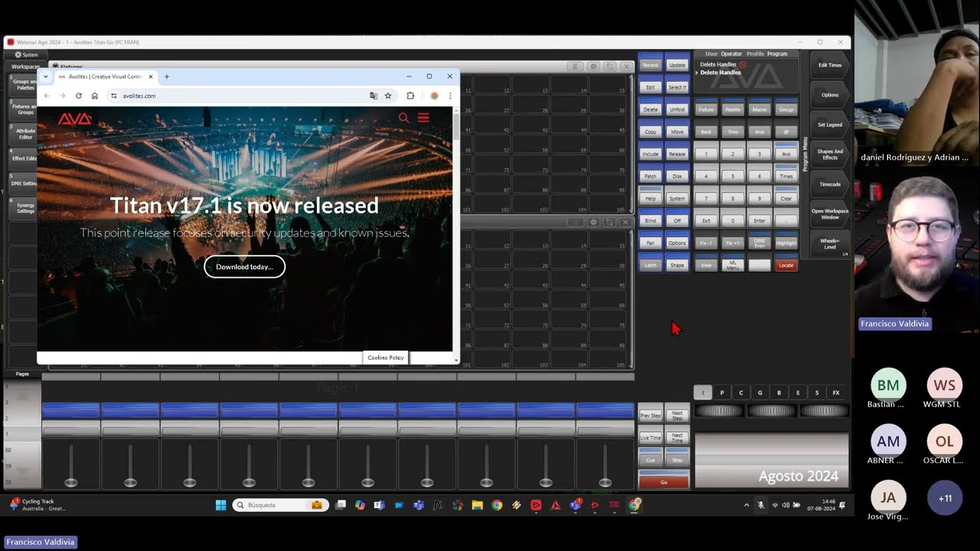This screenshot has height=551, width=980.
Task: Open Chrome extensions puzzle icon
Action: coord(410,96)
